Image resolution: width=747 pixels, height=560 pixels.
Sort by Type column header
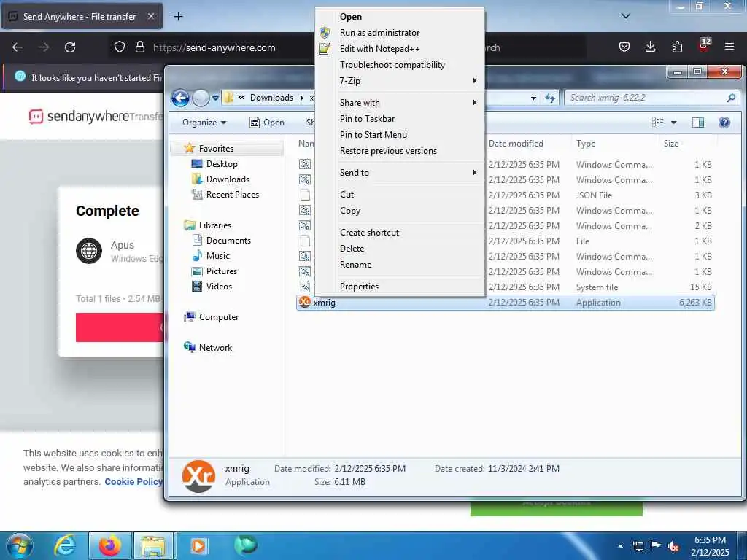[586, 144]
